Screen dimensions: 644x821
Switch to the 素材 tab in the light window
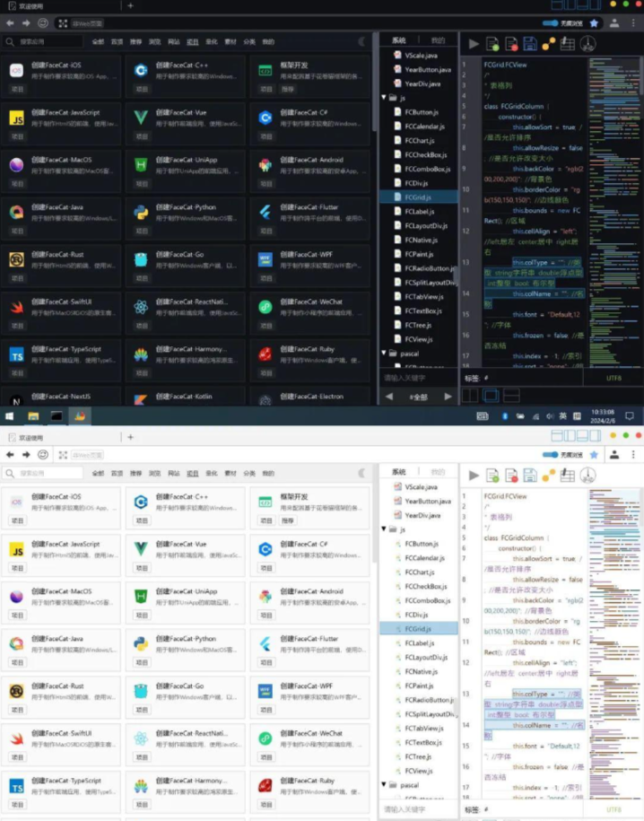[231, 474]
